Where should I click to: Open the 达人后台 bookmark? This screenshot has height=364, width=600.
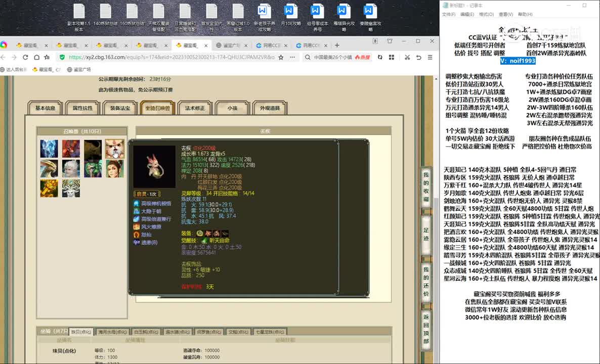14,70
